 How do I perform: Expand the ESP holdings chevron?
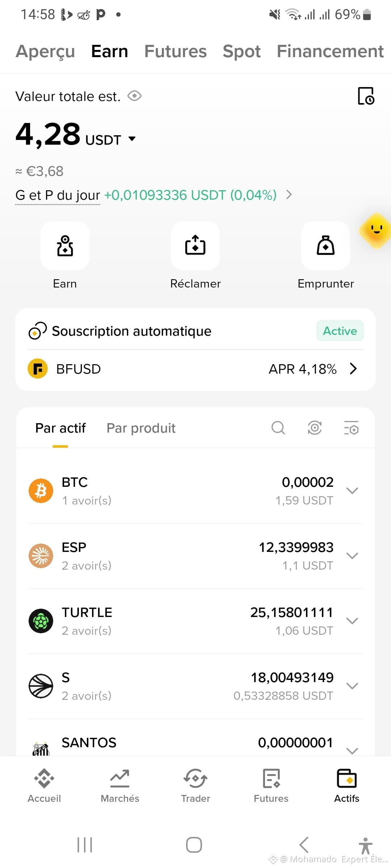click(352, 556)
